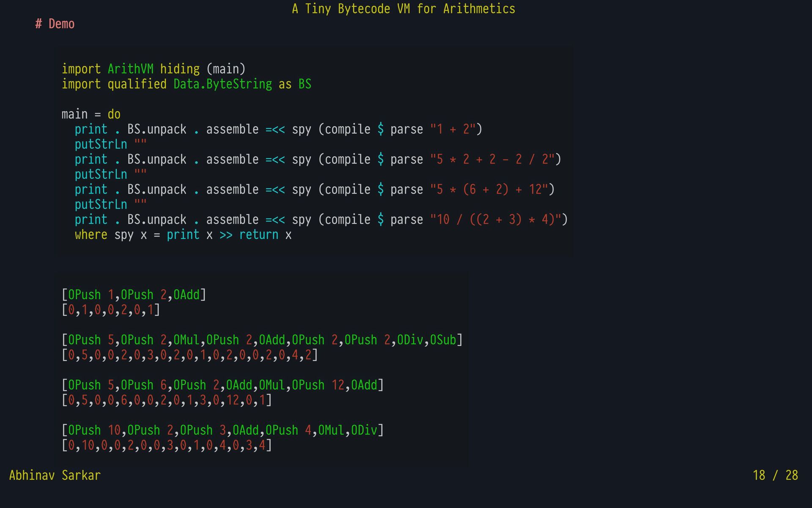Click 'OAdd' in the first output line
812x508 pixels.
click(187, 295)
